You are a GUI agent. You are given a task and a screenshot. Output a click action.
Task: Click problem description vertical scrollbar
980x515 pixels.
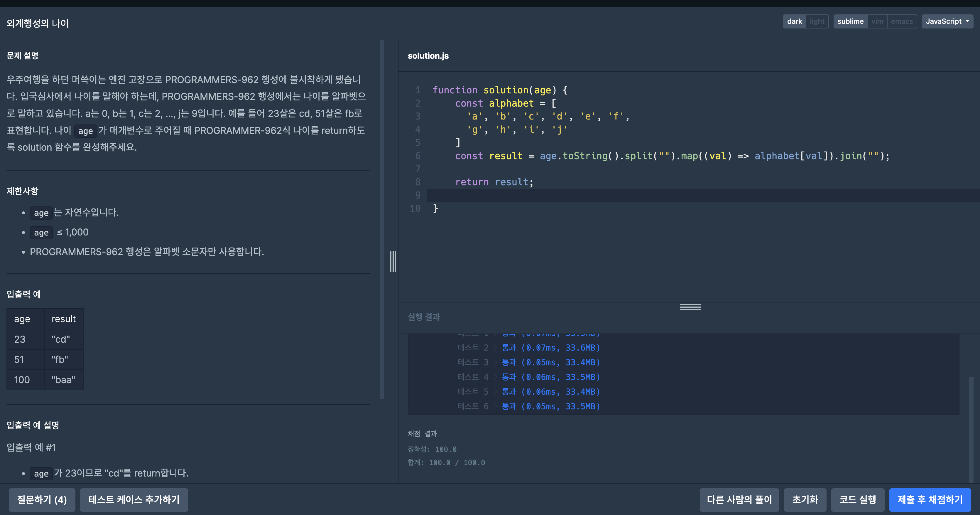(381, 219)
